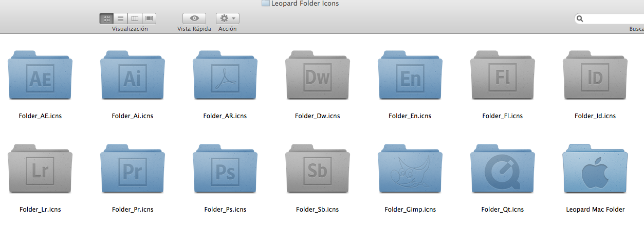The width and height of the screenshot is (644, 225).
Task: Switch to icon view mode
Action: click(106, 18)
